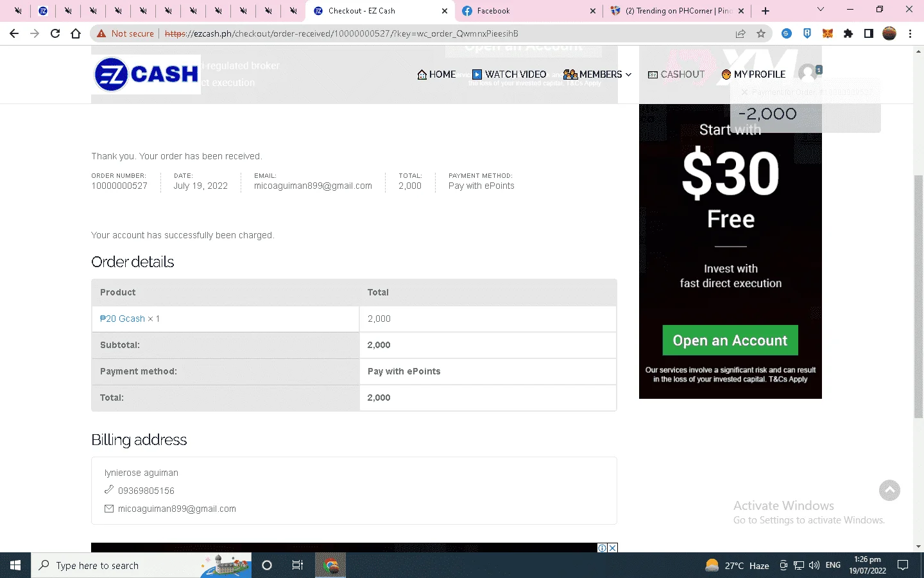Open the tab search dropdown arrow
Image resolution: width=924 pixels, height=578 pixels.
(x=820, y=10)
